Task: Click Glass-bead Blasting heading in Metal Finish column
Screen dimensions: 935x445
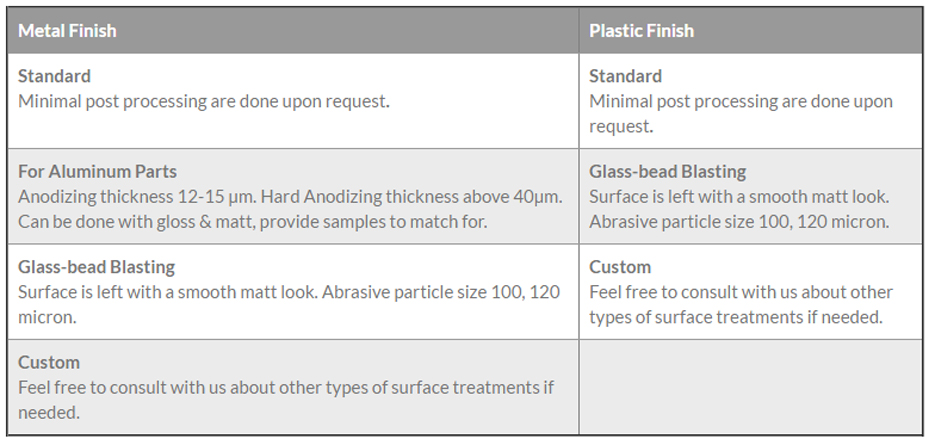Action: (x=96, y=267)
